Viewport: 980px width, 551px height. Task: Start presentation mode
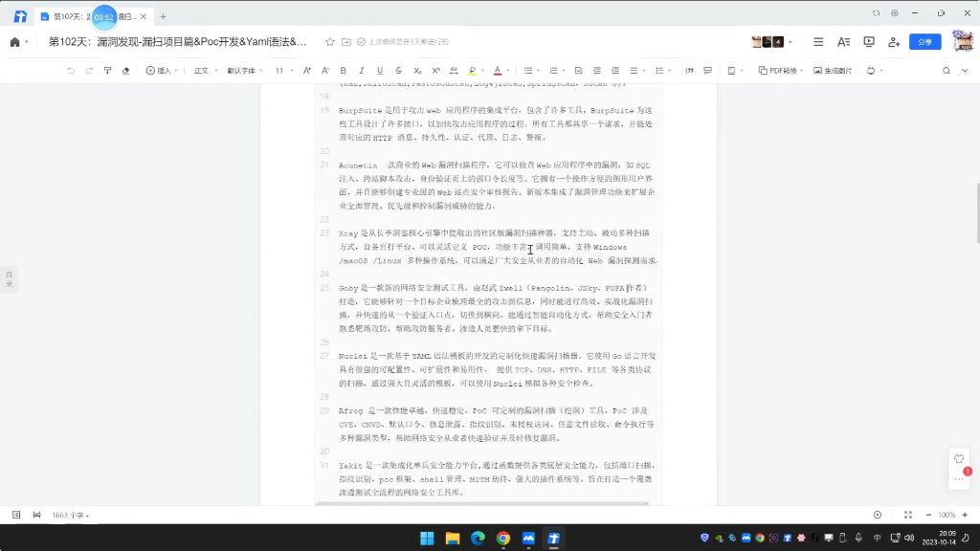pos(869,42)
